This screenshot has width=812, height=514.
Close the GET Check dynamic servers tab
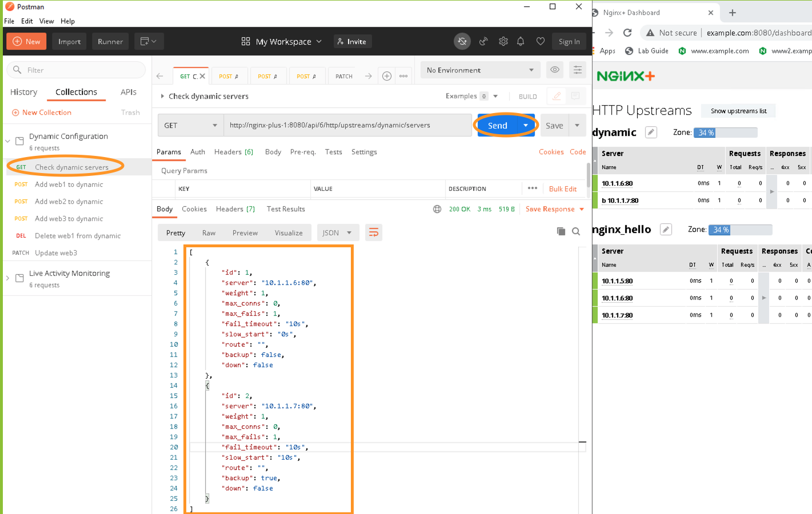click(x=202, y=76)
